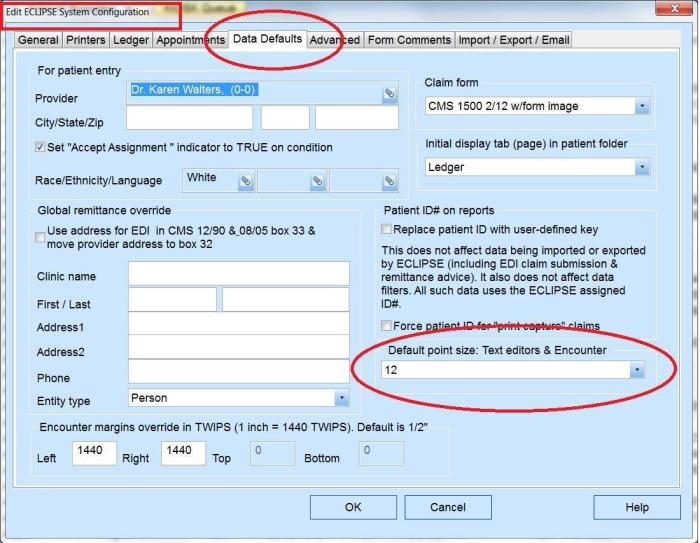
Task: Expand the Entity type dropdown showing Person
Action: 342,398
